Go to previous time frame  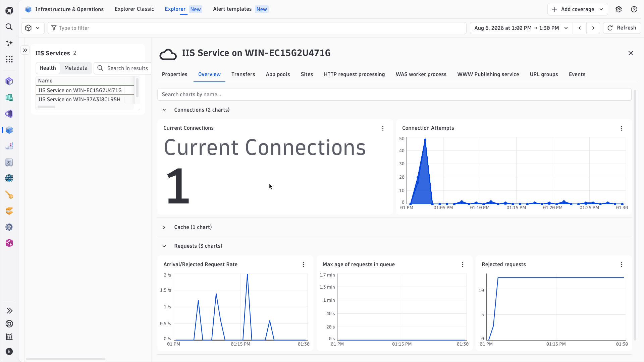[580, 28]
